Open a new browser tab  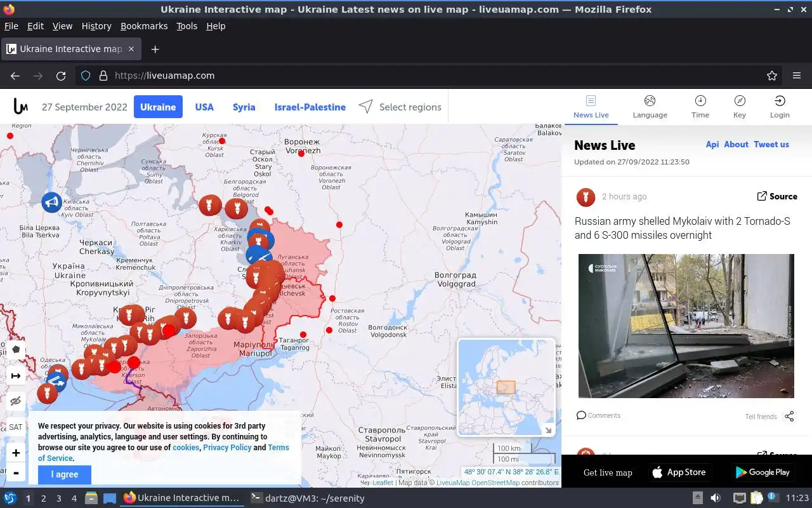[155, 49]
